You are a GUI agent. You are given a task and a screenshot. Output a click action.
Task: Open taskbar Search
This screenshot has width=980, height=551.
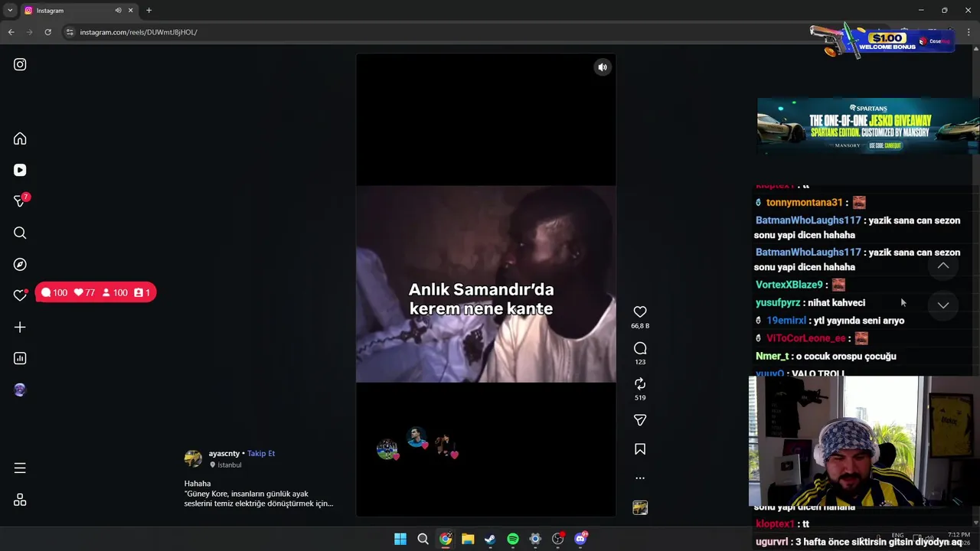(423, 539)
